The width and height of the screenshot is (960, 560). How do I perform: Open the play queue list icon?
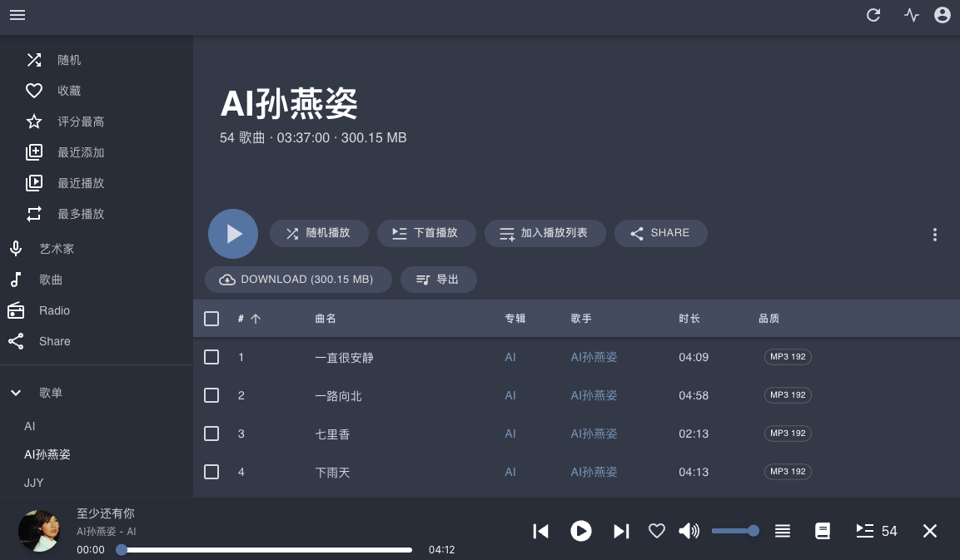[782, 531]
